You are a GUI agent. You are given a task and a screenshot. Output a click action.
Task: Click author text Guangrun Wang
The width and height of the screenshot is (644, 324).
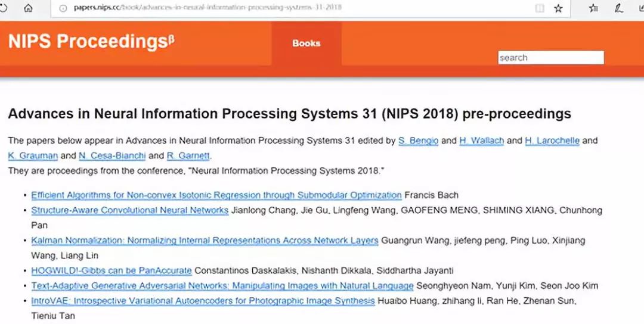(x=415, y=241)
